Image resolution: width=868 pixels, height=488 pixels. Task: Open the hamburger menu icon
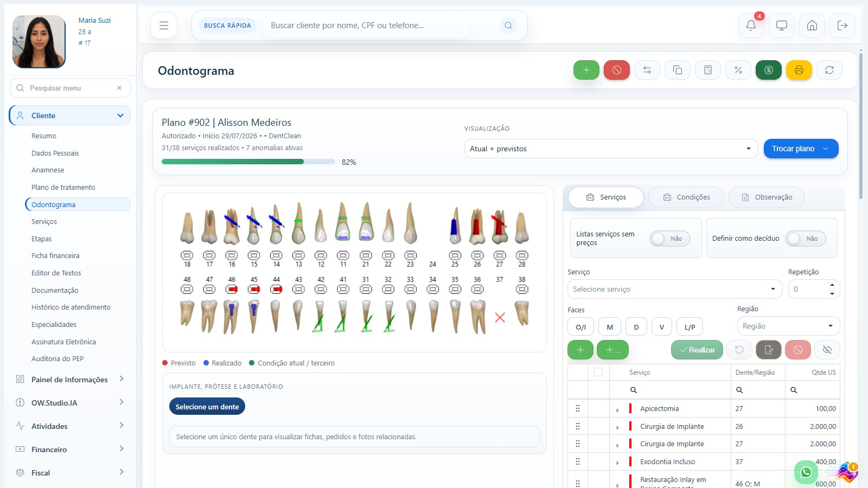[164, 25]
